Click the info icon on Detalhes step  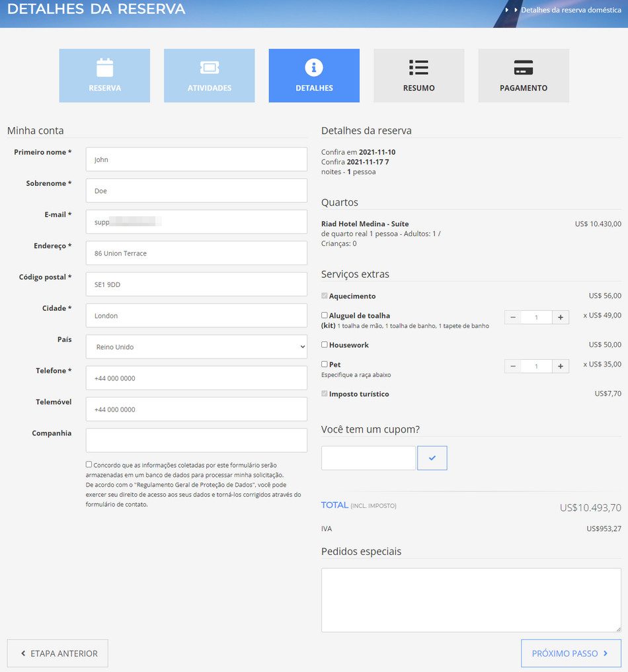pos(314,67)
